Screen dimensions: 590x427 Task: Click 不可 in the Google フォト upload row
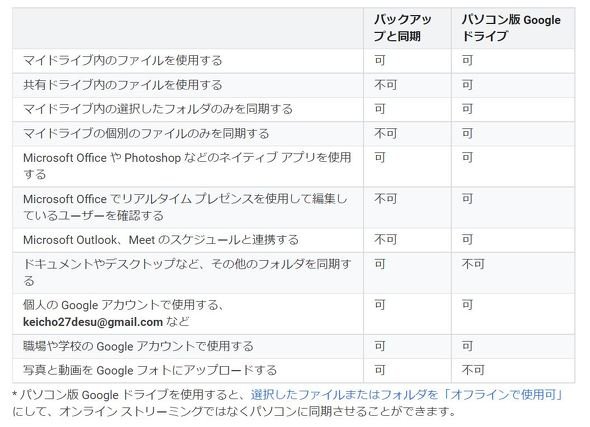click(473, 370)
